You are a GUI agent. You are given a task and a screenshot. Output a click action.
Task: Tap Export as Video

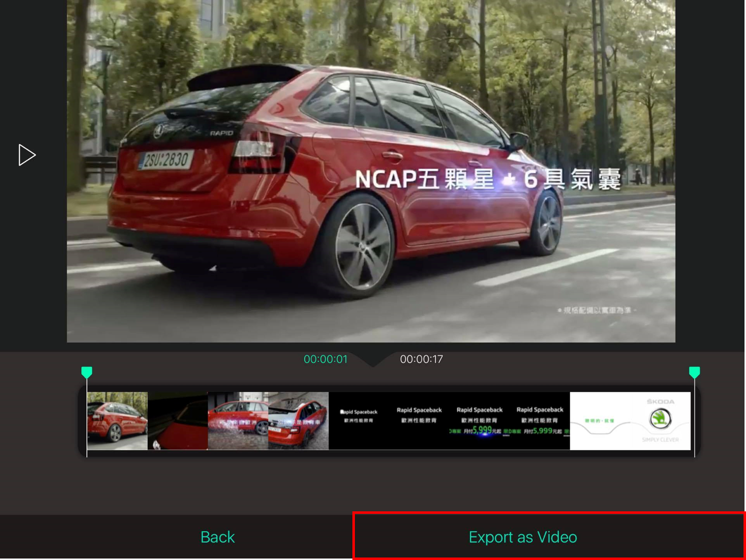pos(523,537)
